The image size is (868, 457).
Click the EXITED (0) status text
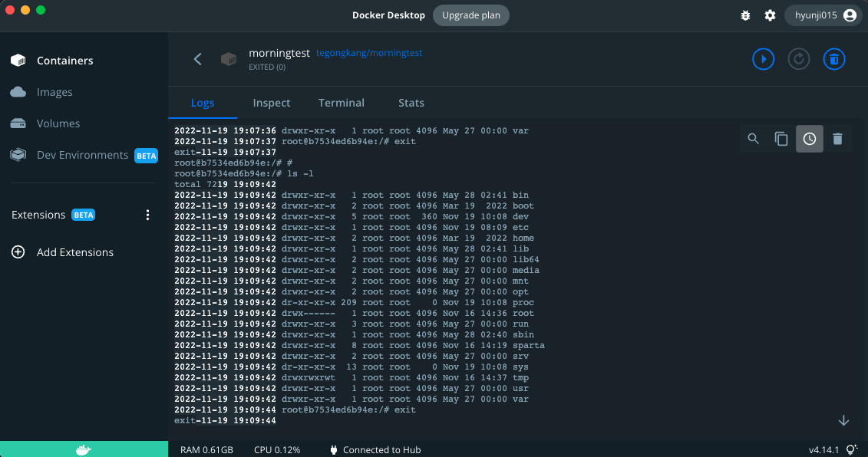coord(267,67)
